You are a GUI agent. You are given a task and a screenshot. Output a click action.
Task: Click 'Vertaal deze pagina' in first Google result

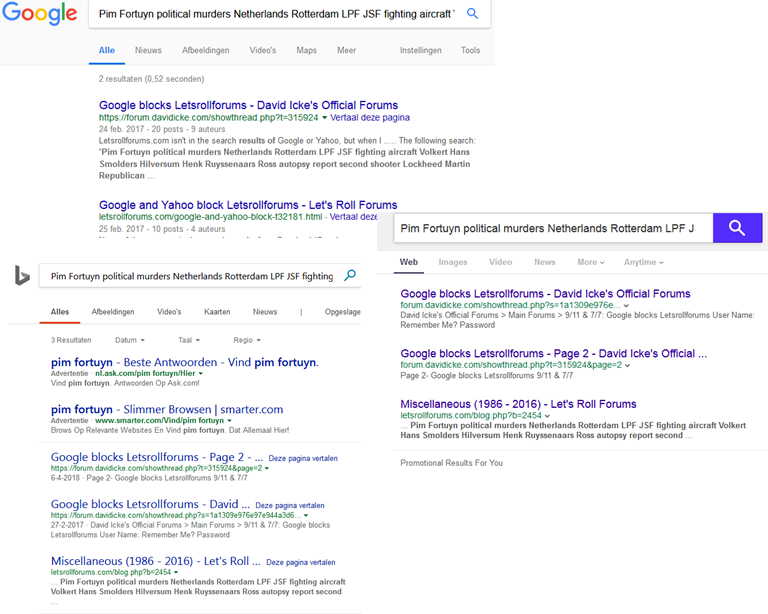pos(370,118)
